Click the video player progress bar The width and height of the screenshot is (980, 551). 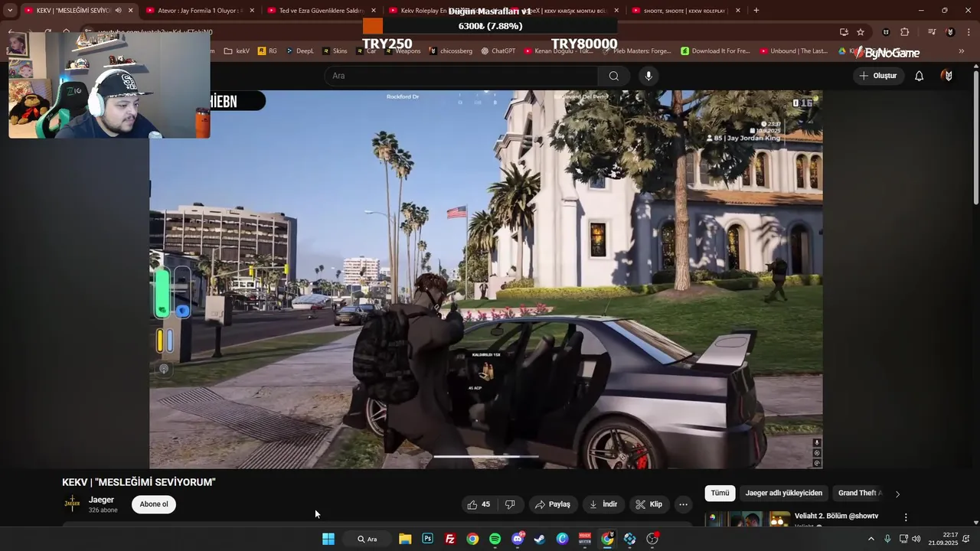point(486,457)
